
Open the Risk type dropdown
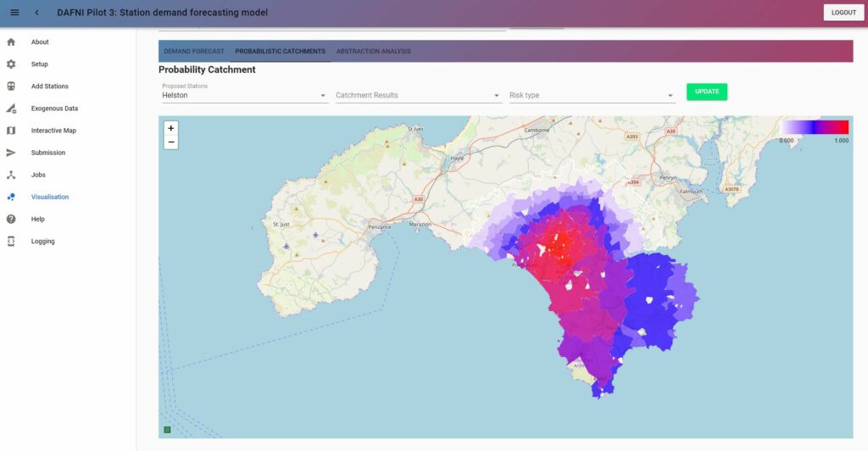pyautogui.click(x=591, y=95)
